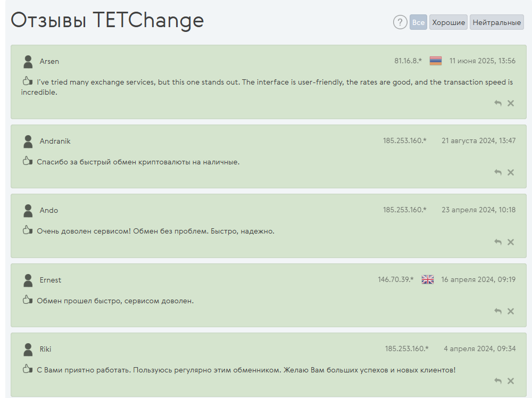The height and width of the screenshot is (398, 532).
Task: Select the "Все" reviews filter
Action: 418,22
